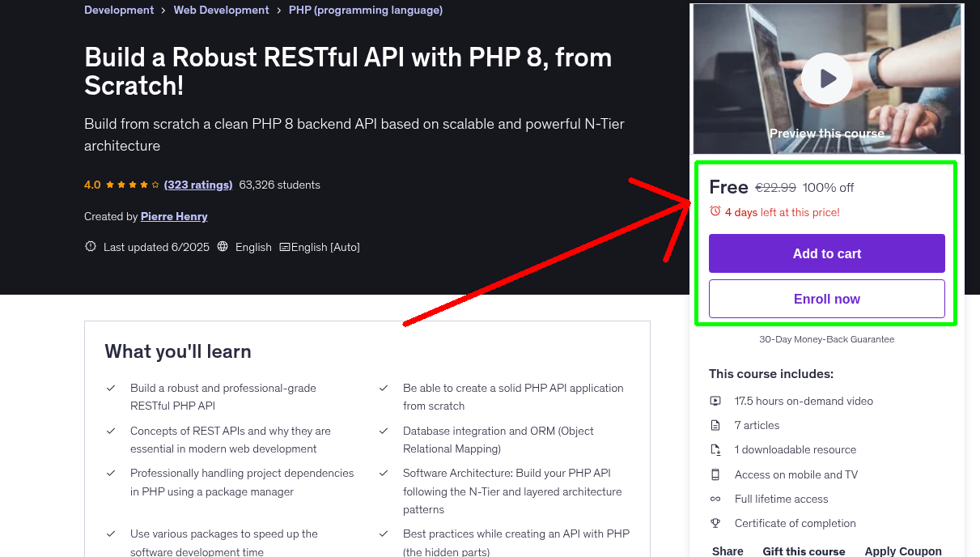This screenshot has width=980, height=557.
Task: Click a star in the course rating
Action: [x=121, y=185]
